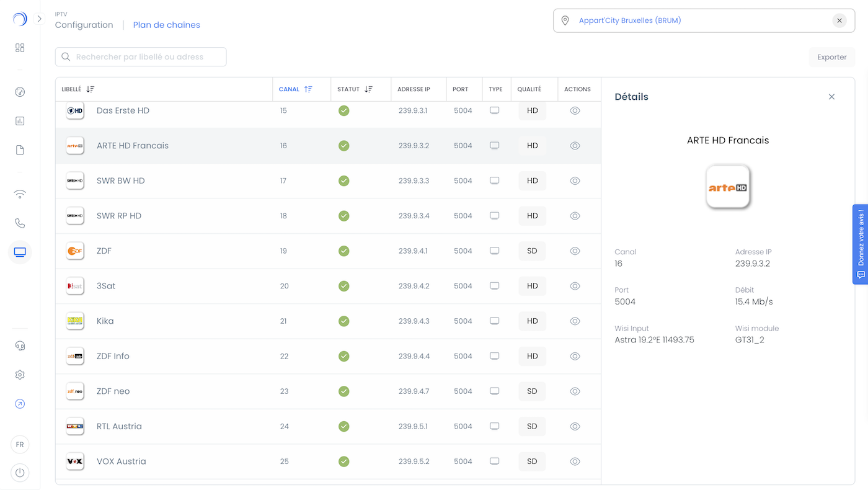Screen dimensions: 868x490
Task: View details of ZDF channel via eye icon
Action: click(575, 251)
